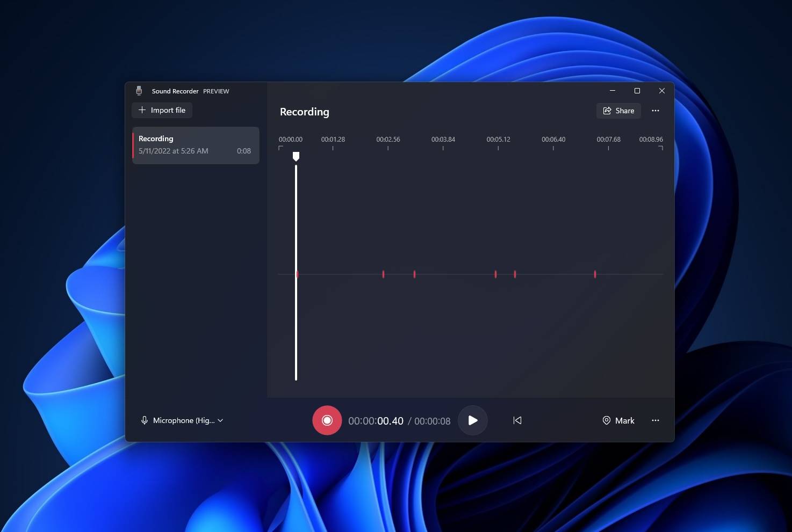Viewport: 792px width, 532px height.
Task: Add a marker using the Mark icon
Action: (607, 420)
